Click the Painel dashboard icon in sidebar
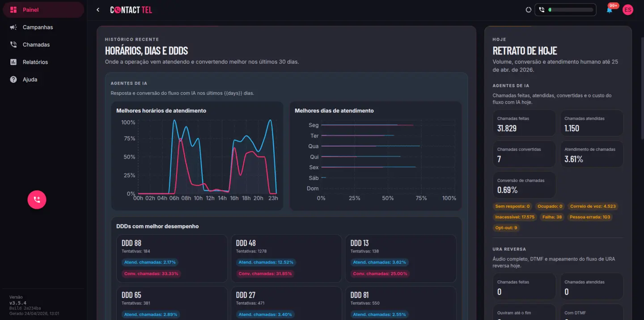644x320 pixels. (13, 10)
